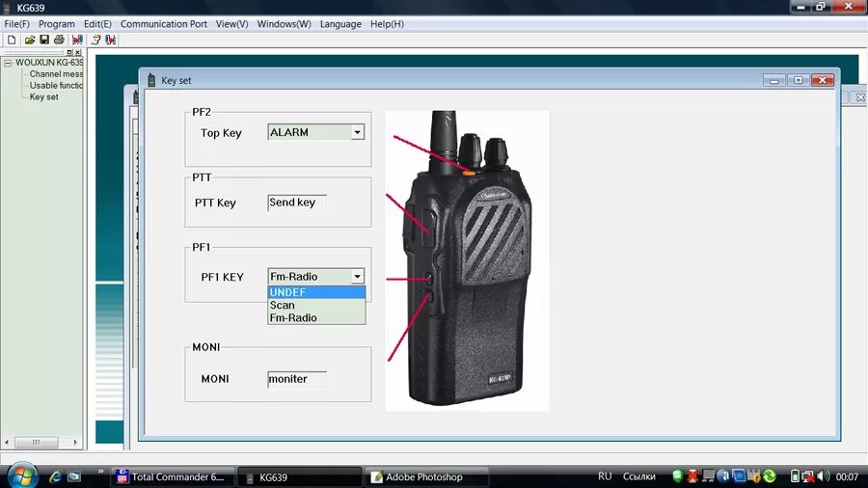The width and height of the screenshot is (868, 488).
Task: Select Channel message in the tree
Action: (x=56, y=74)
